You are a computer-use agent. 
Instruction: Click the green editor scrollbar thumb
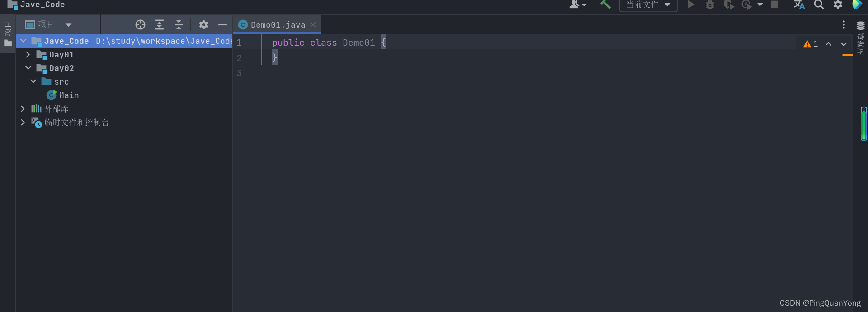[863, 123]
